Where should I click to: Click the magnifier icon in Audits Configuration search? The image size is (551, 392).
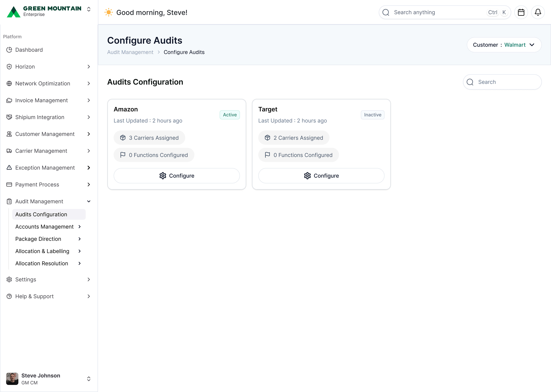[x=470, y=82]
